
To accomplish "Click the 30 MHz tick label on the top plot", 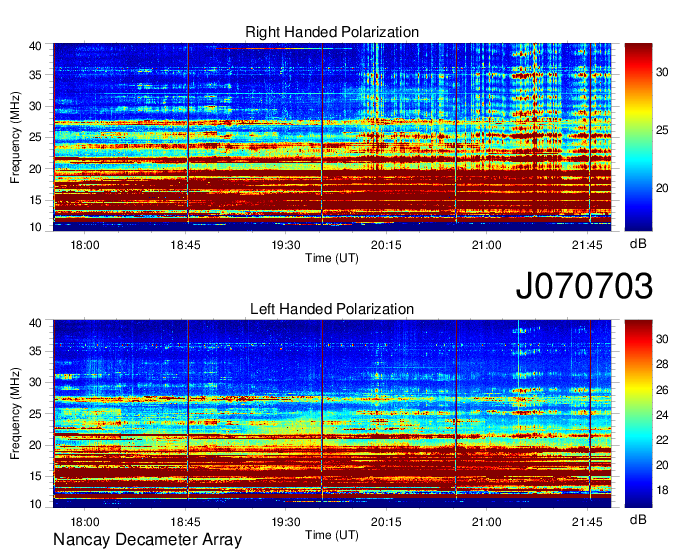I will pos(35,106).
